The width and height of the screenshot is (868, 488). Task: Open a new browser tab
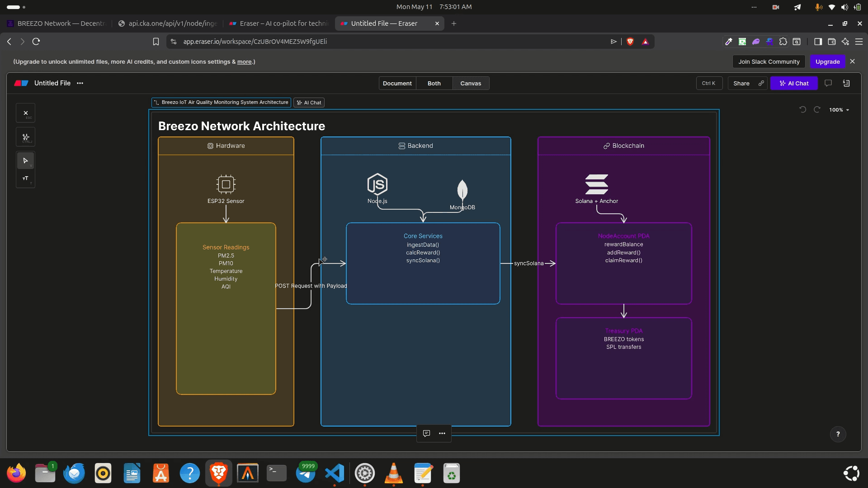click(454, 23)
